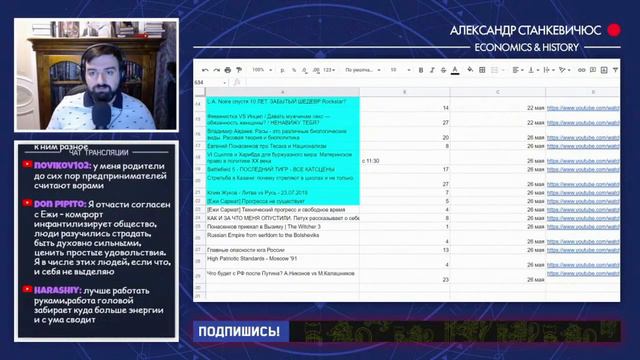Toggle Italic formatting
640x360 pixels.
pyautogui.click(x=432, y=70)
